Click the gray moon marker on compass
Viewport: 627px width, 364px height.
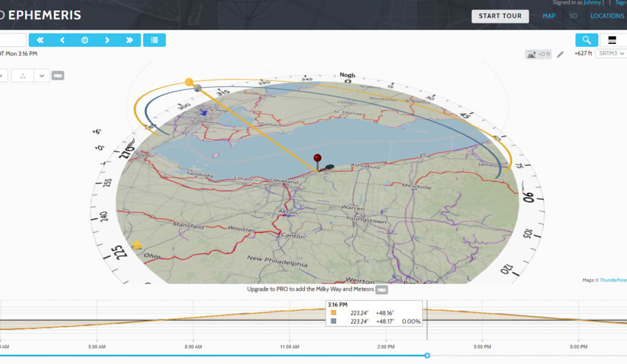coord(198,88)
